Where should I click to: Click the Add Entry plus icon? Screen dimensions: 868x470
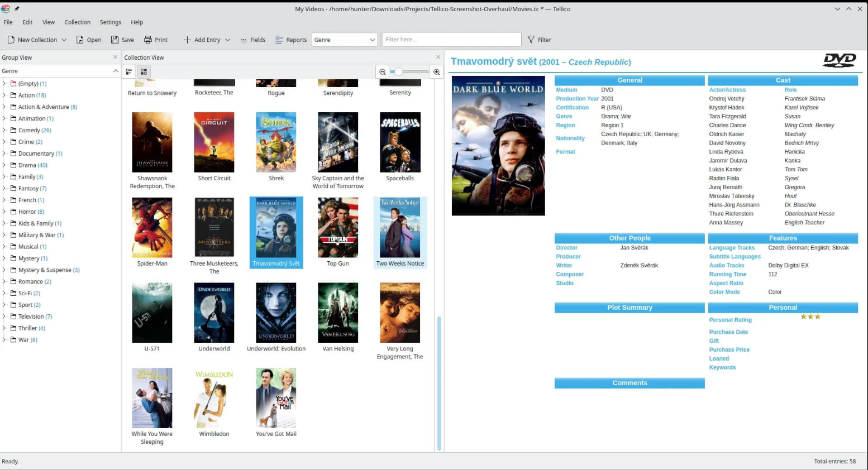pos(187,40)
